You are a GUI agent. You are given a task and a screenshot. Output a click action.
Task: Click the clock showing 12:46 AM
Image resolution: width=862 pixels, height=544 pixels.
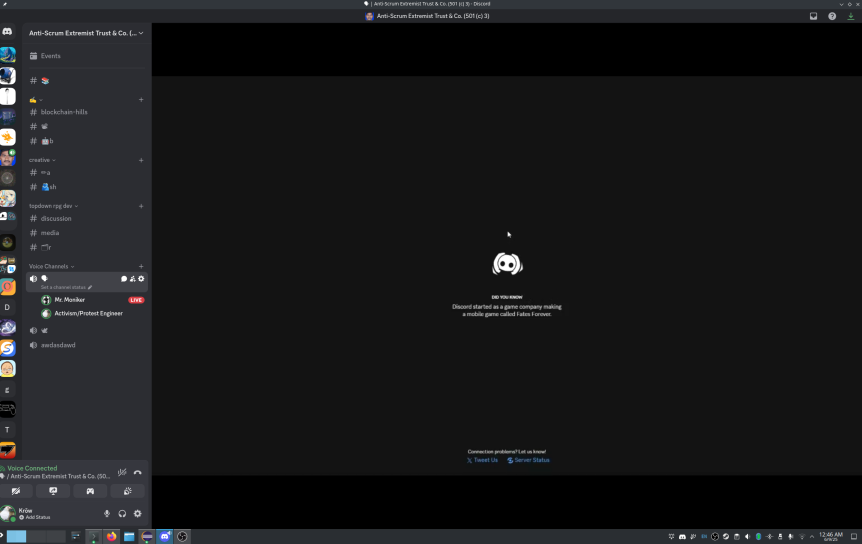tap(831, 536)
